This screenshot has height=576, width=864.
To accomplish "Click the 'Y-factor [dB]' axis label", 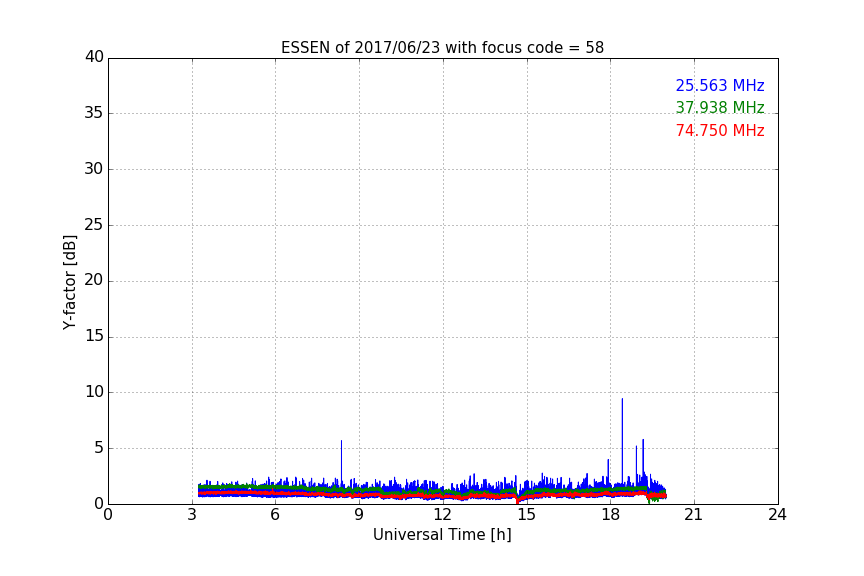I will [x=69, y=282].
